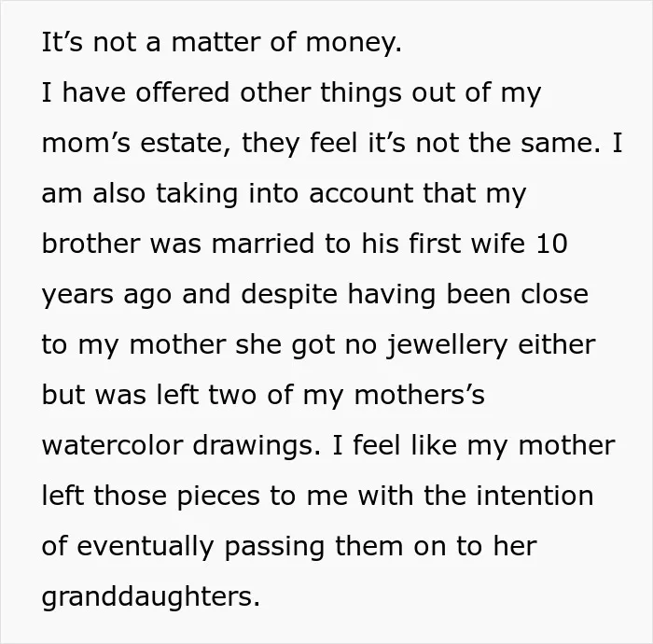Click the word "pieces"

[218, 497]
